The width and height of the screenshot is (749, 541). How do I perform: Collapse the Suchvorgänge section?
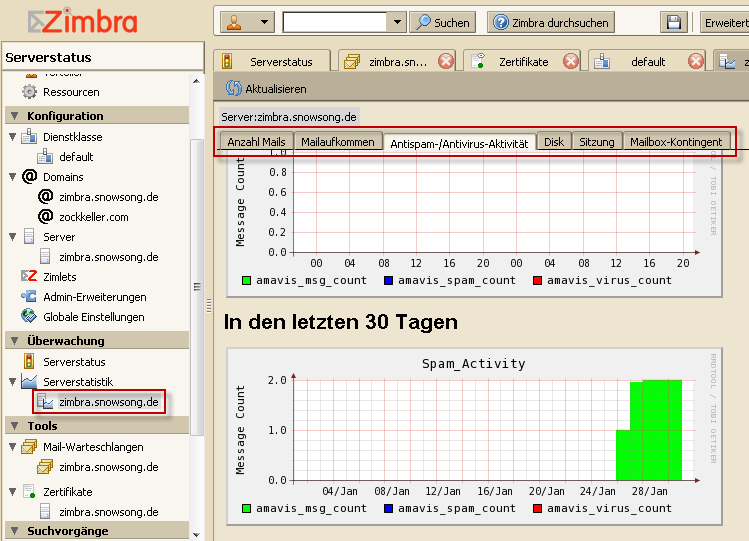tap(14, 530)
